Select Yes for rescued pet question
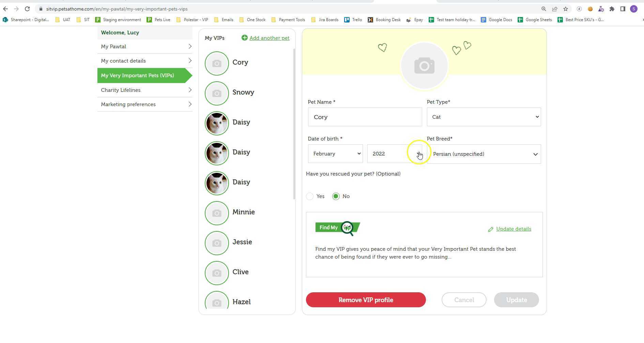 click(309, 196)
